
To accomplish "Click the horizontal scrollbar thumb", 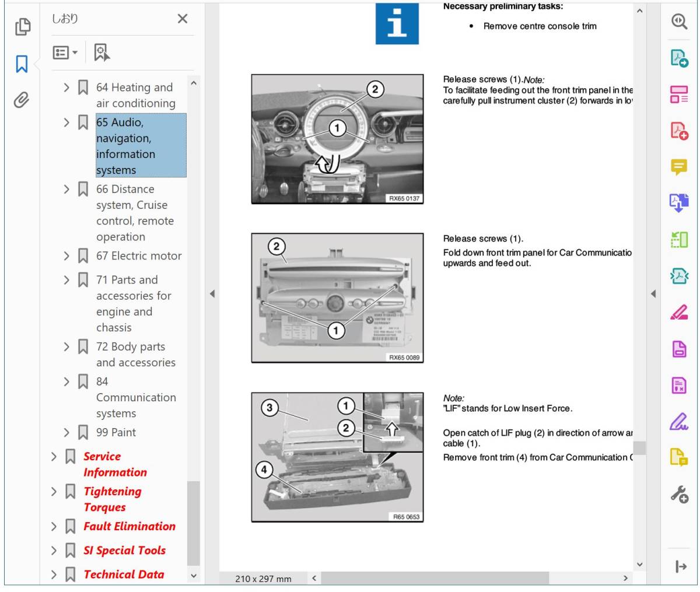I will point(435,578).
